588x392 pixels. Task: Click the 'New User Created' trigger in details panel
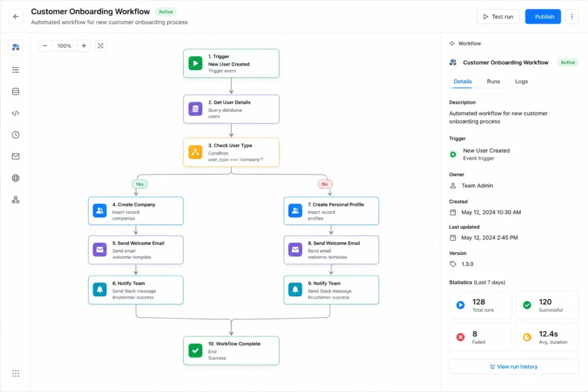[x=486, y=150]
